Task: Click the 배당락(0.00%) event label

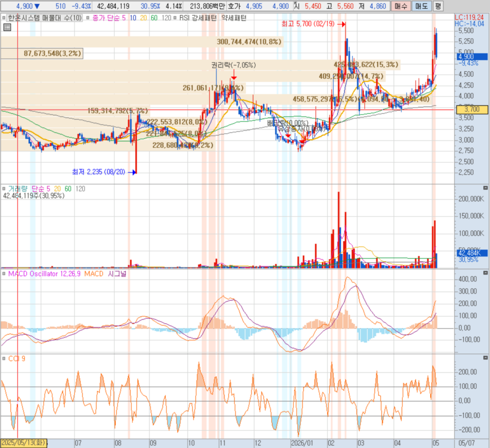Action: pos(288,123)
